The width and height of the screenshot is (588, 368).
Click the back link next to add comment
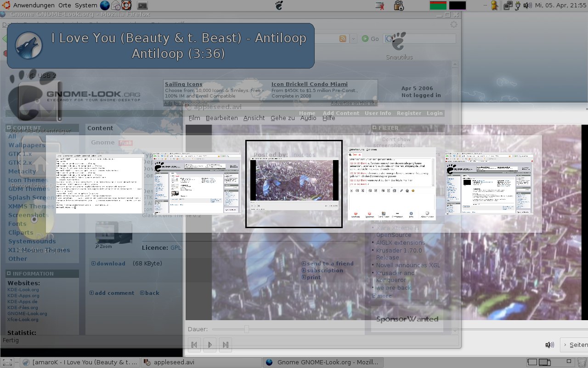click(150, 293)
